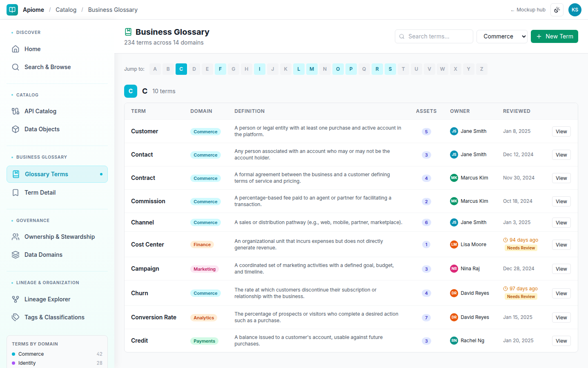588x368 pixels.
Task: Jump to letter L terms
Action: [299, 69]
